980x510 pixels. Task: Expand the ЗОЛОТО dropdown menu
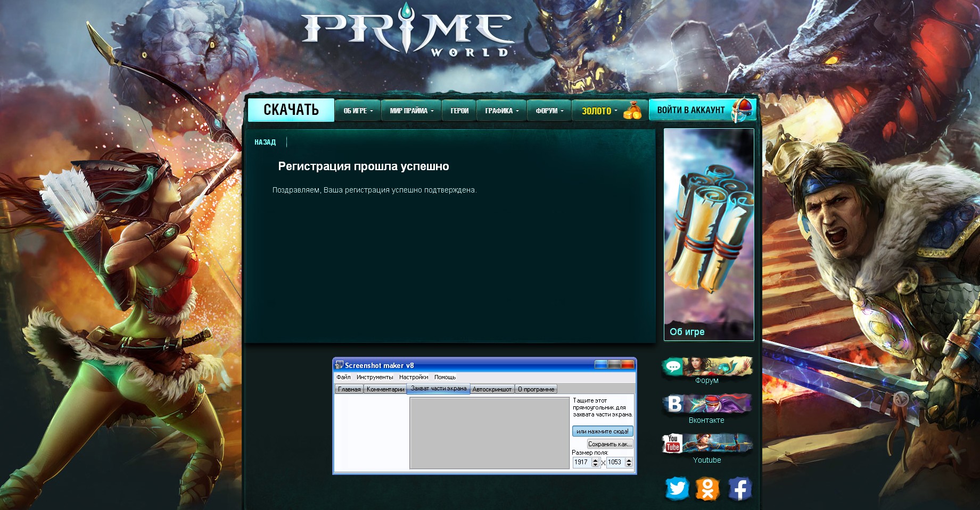coord(599,111)
